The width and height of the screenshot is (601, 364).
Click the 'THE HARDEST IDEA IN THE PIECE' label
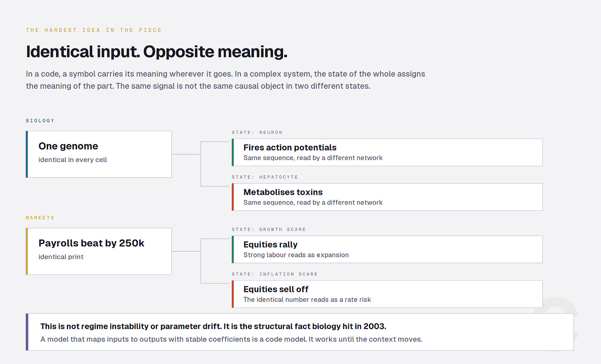(94, 30)
